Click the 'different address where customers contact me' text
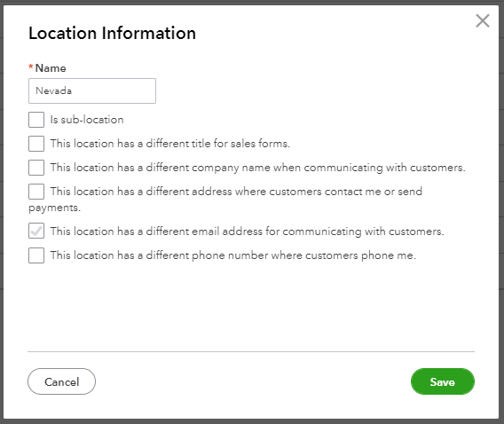504x424 pixels. pos(236,192)
